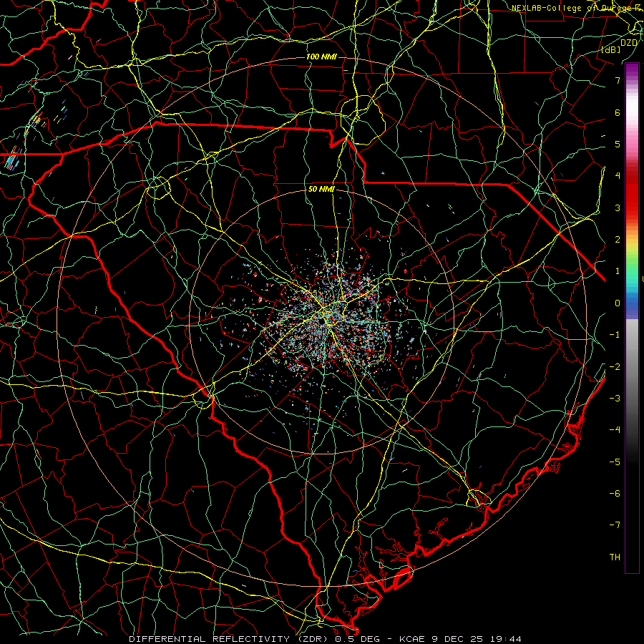
Task: Click the "0" value on the dB scale
Action: coord(618,303)
